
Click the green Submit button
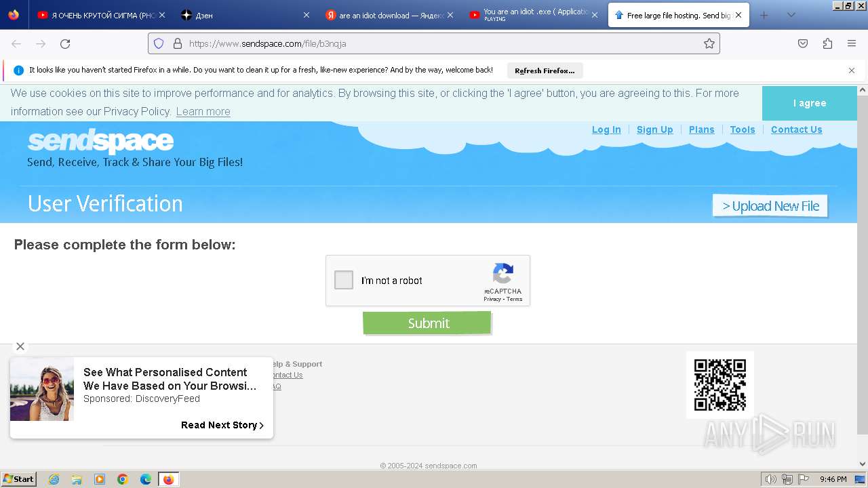(x=427, y=323)
